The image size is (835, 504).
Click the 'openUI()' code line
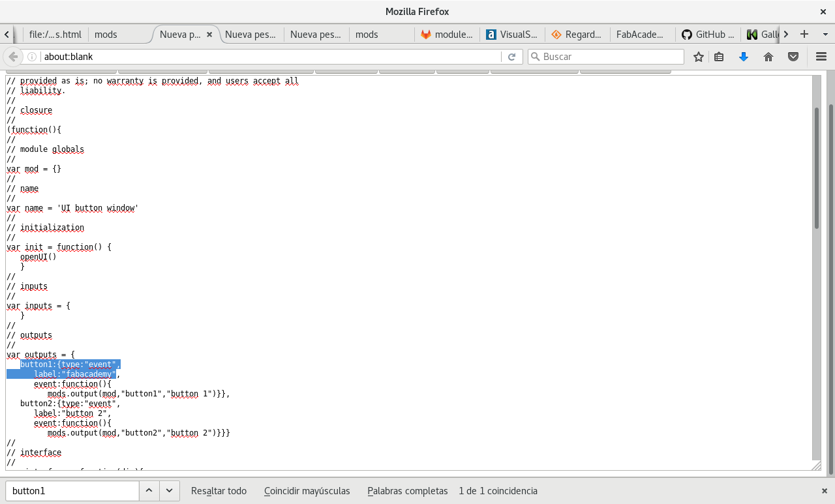(x=38, y=257)
